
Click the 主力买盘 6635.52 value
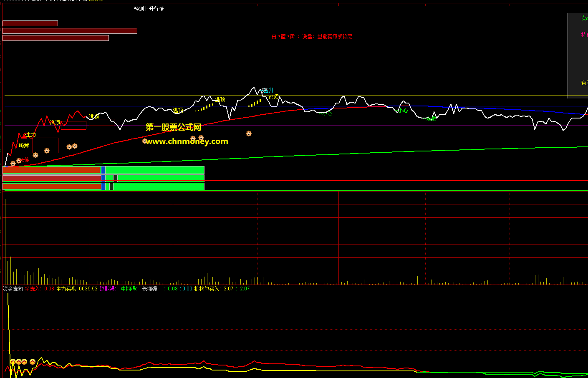[x=77, y=289]
